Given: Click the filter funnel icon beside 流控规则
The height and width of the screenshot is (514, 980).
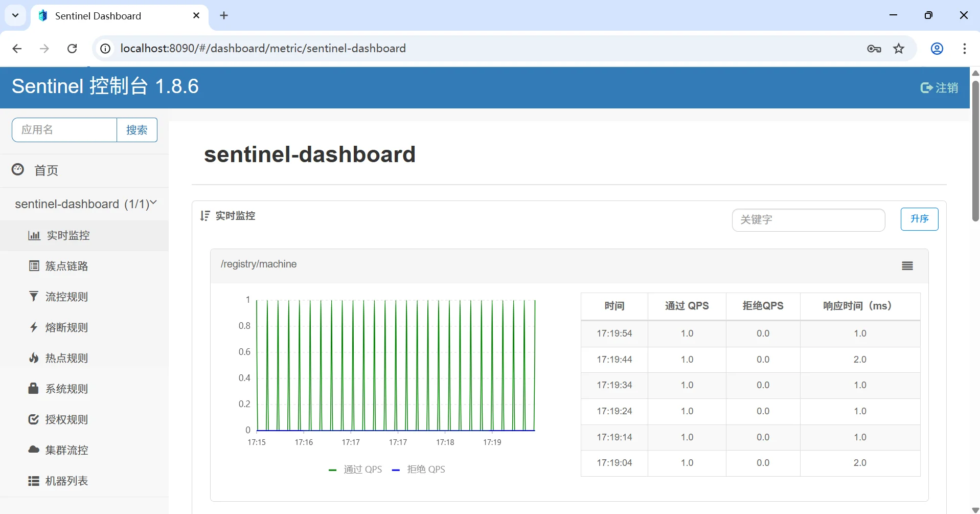Looking at the screenshot, I should pos(34,297).
